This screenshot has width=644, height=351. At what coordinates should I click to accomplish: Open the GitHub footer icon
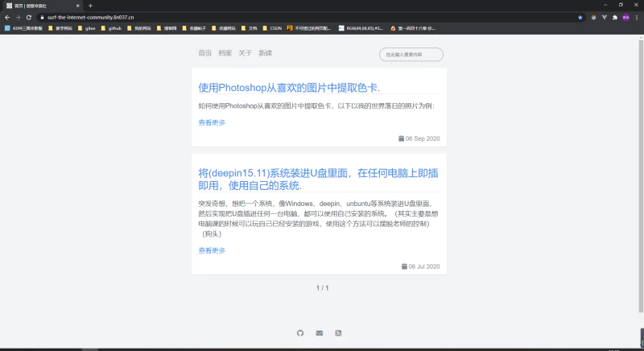300,333
